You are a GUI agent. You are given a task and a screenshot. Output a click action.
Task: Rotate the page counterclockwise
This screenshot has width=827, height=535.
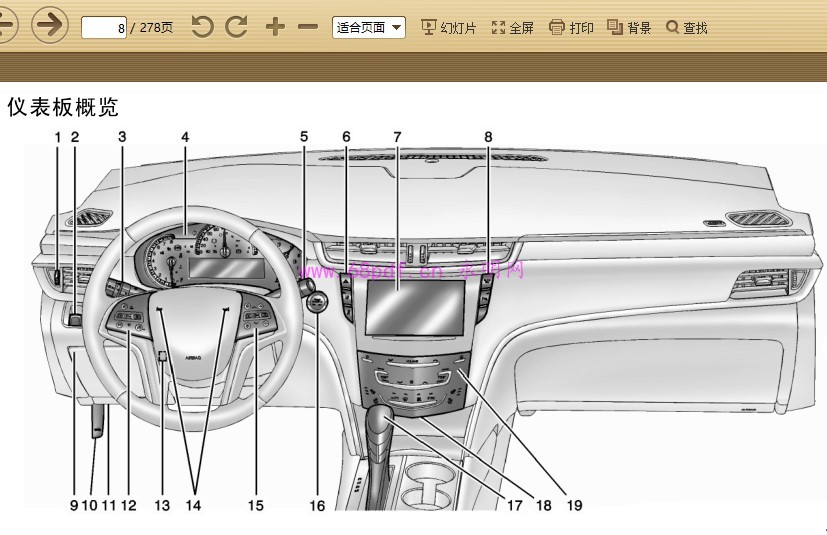[203, 27]
